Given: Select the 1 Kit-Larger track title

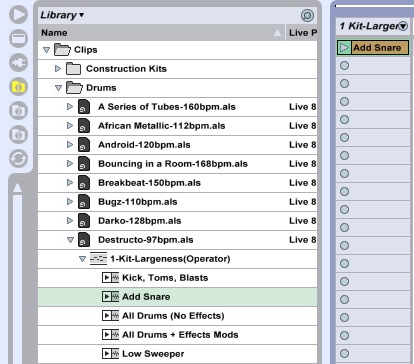Looking at the screenshot, I should point(369,26).
